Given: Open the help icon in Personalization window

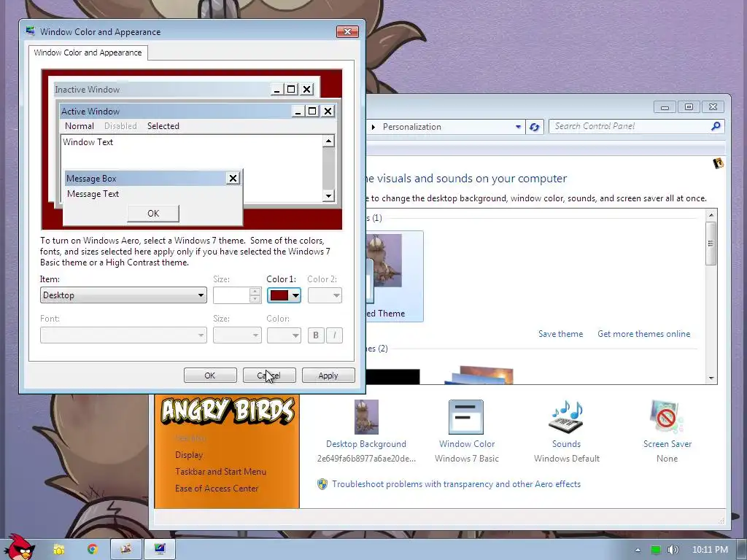Looking at the screenshot, I should [718, 163].
